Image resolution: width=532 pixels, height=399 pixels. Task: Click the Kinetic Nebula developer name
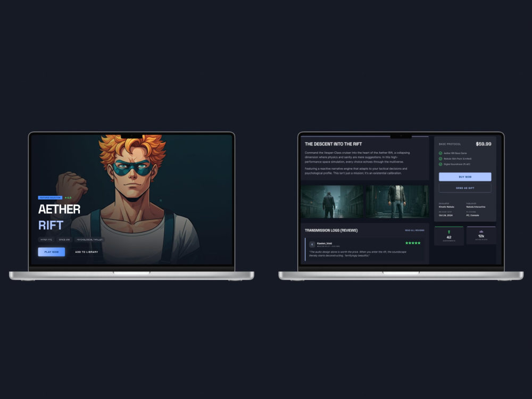[x=446, y=206]
